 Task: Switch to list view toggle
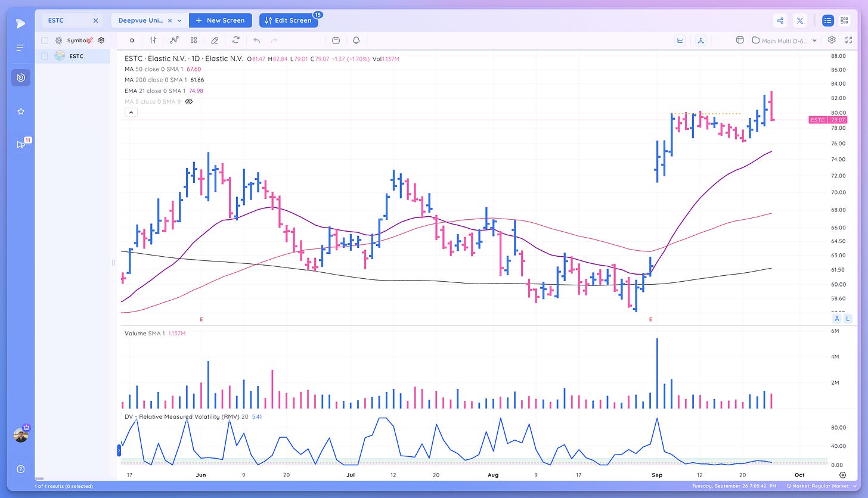pyautogui.click(x=827, y=20)
